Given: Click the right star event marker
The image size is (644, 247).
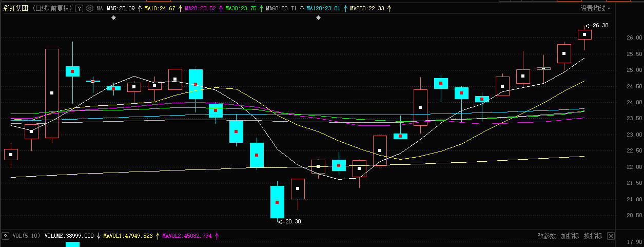Looking at the screenshot, I should coord(318,18).
